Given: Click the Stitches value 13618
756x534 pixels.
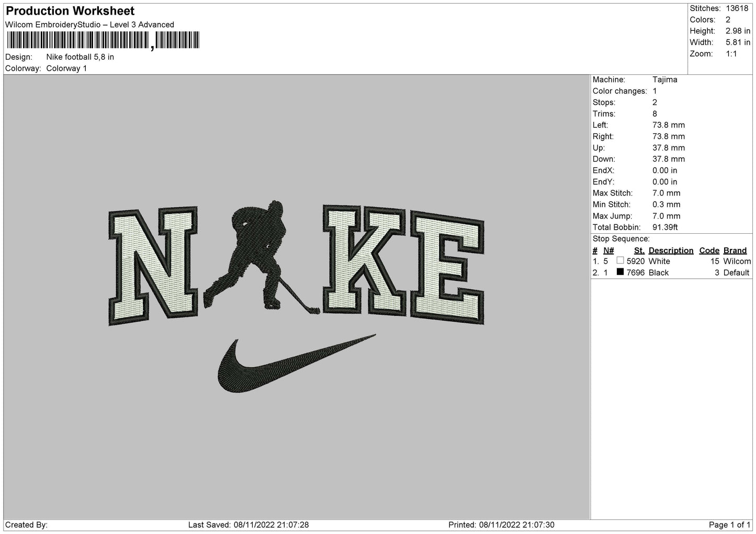Looking at the screenshot, I should click(737, 8).
